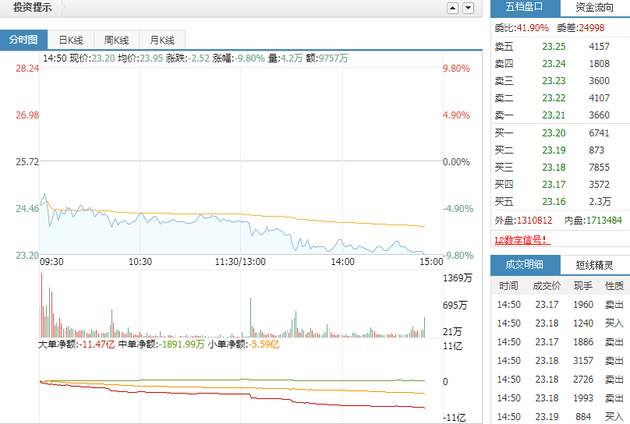
Task: Click the 内盘 value 1713484
Action: pyautogui.click(x=604, y=221)
